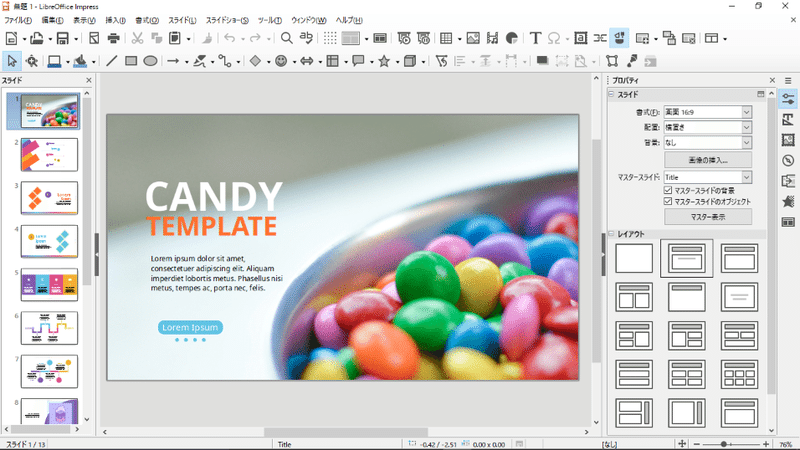The width and height of the screenshot is (800, 450).
Task: Open the Gallery sidebar icon
Action: click(788, 140)
